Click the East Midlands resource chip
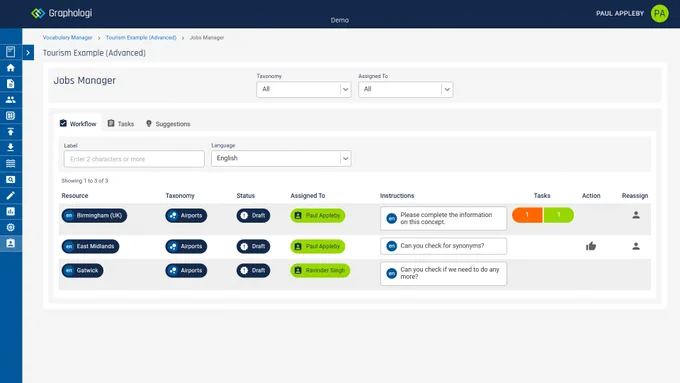This screenshot has height=383, width=680. (90, 246)
